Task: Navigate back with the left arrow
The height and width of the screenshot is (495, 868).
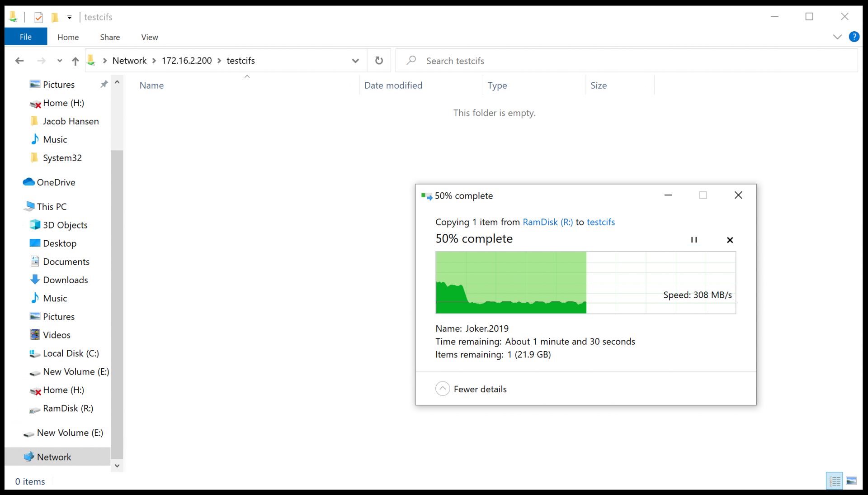Action: pyautogui.click(x=19, y=61)
